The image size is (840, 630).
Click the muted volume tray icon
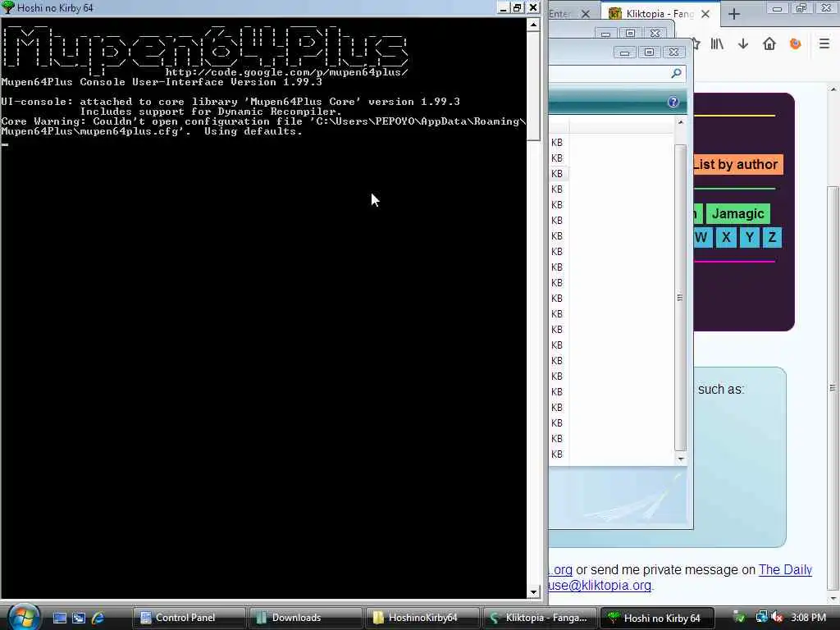point(778,618)
